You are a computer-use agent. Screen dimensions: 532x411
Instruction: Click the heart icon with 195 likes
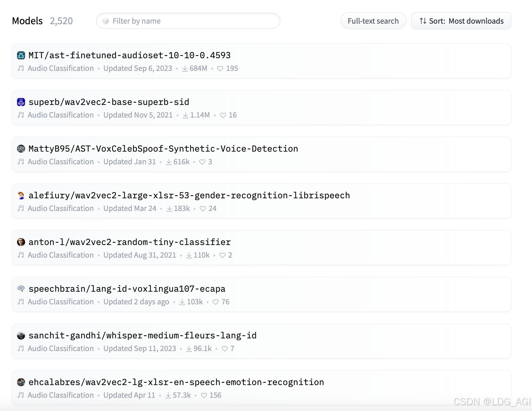pos(220,69)
